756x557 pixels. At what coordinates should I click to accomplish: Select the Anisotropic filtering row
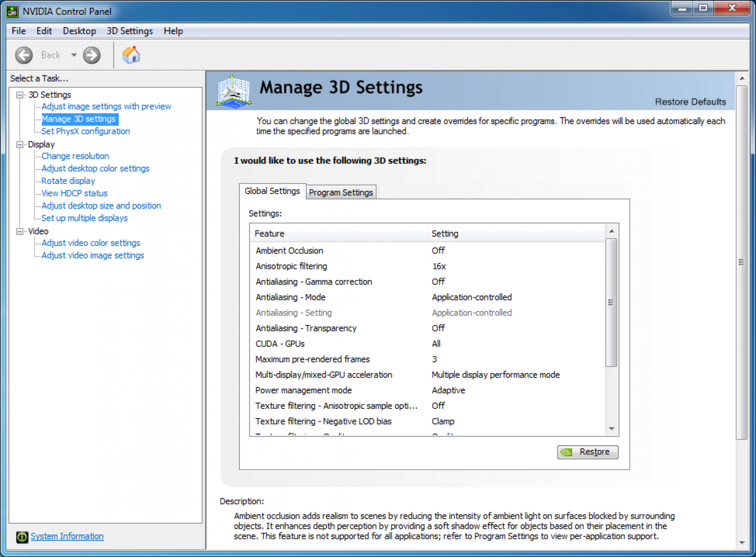pyautogui.click(x=428, y=266)
